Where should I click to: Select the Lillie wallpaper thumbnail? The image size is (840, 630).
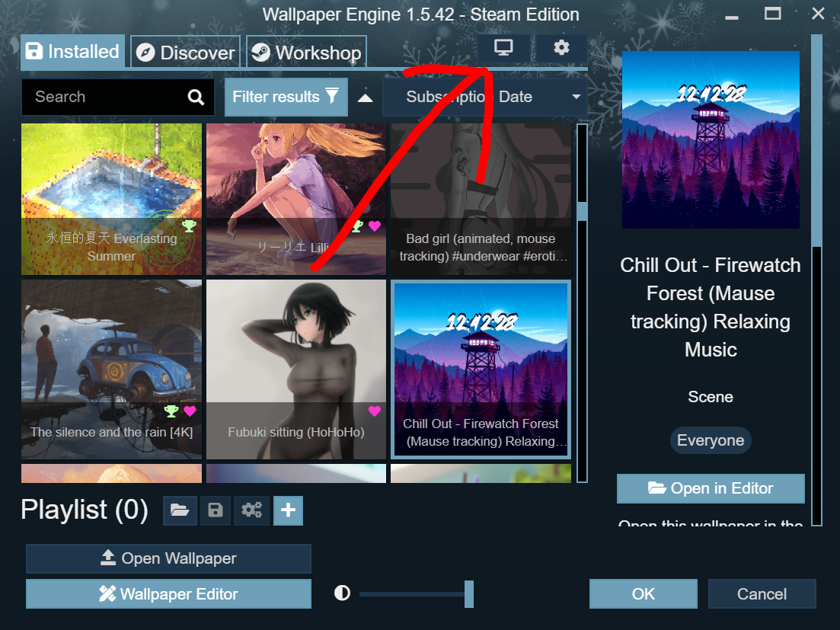coord(296,200)
